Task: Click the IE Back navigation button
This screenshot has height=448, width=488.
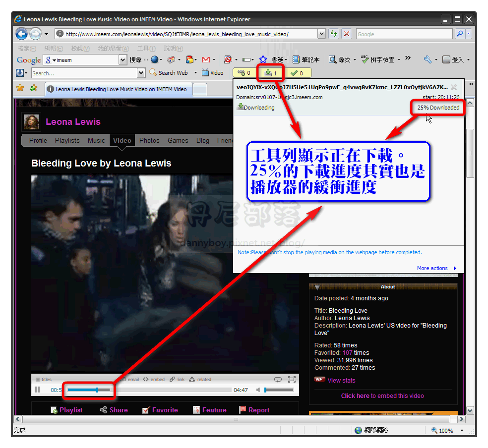Action: 21,34
